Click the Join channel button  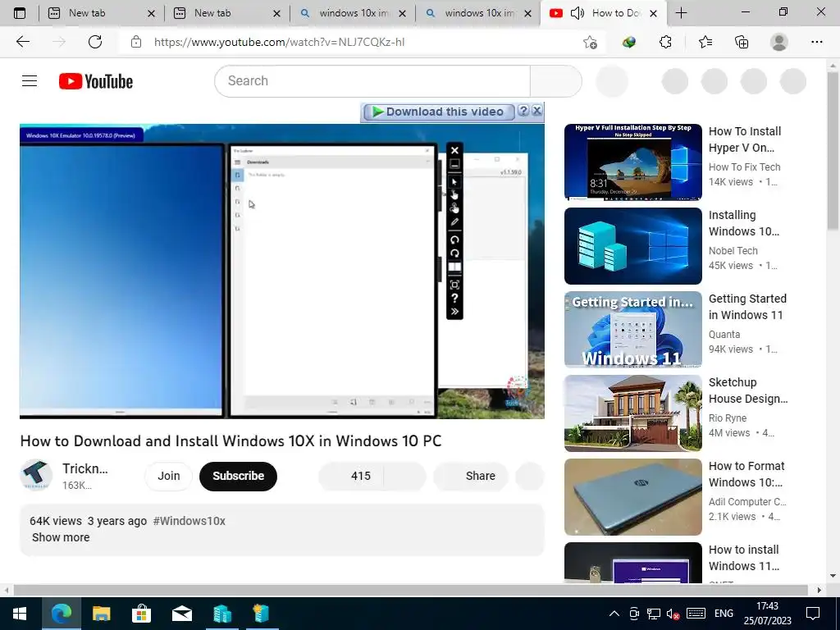pos(169,476)
